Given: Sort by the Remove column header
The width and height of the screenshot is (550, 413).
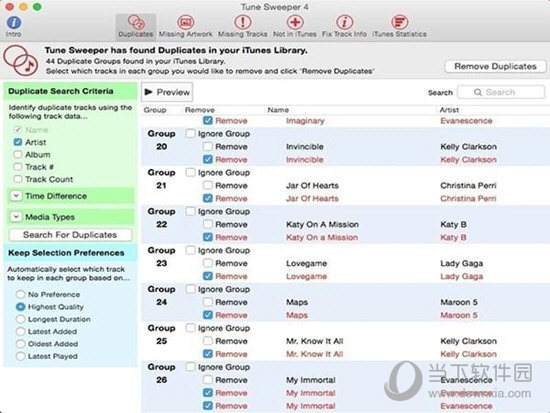Looking at the screenshot, I should click(200, 110).
